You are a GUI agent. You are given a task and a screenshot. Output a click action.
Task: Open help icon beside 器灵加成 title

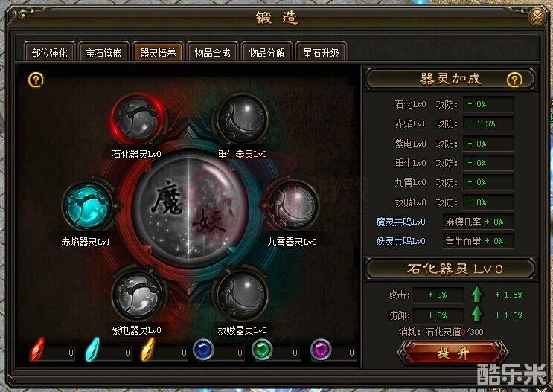coord(514,80)
